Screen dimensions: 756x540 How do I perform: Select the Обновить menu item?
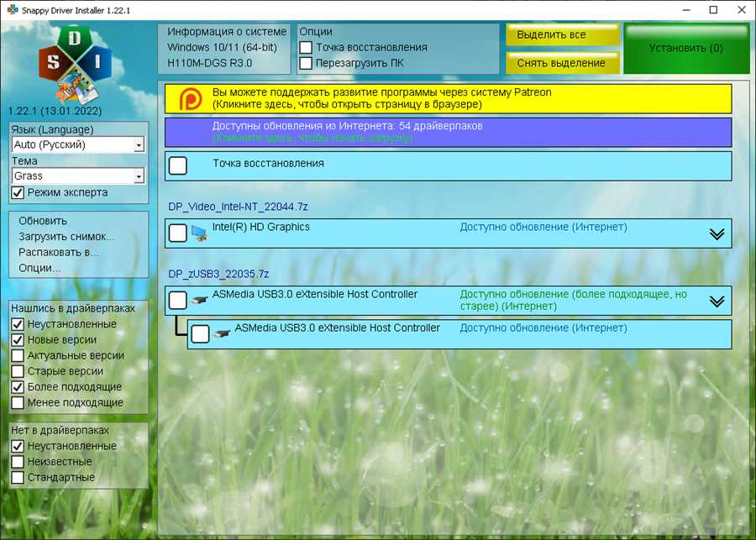click(x=43, y=221)
